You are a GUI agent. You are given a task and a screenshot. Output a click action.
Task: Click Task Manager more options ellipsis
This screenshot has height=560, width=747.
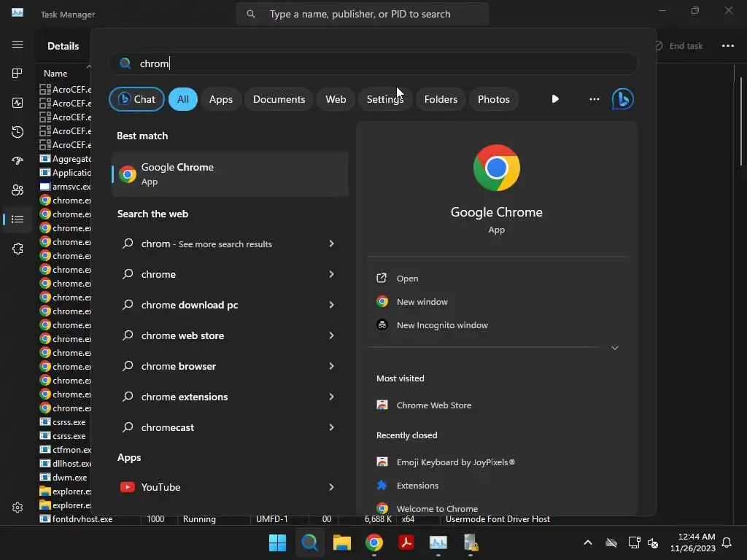coord(728,46)
